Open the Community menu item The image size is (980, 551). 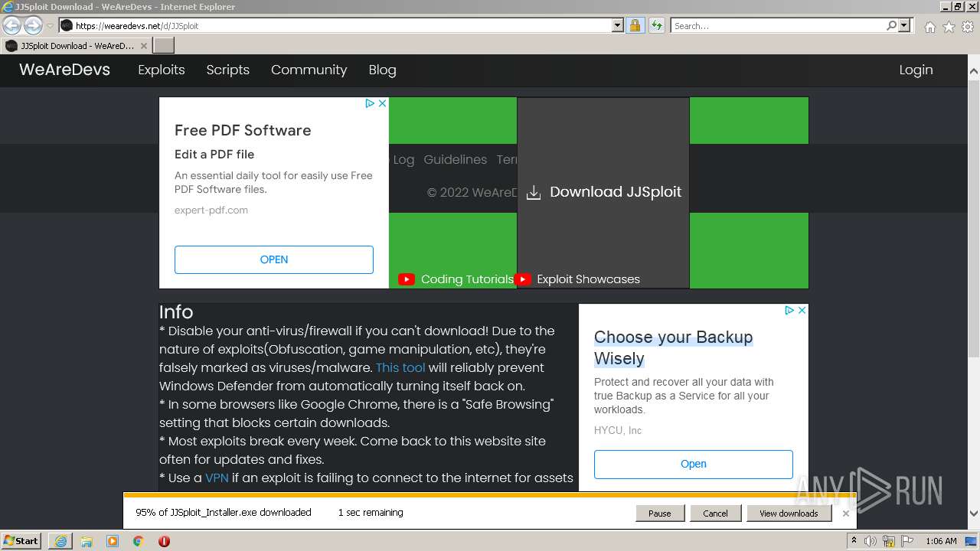pyautogui.click(x=309, y=70)
